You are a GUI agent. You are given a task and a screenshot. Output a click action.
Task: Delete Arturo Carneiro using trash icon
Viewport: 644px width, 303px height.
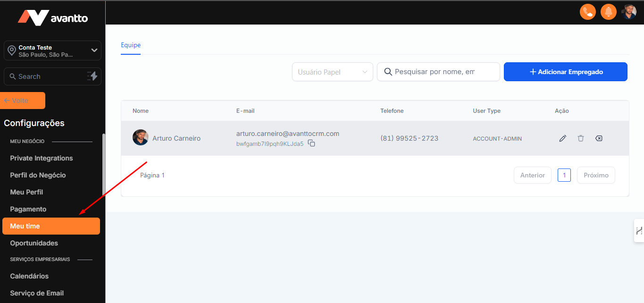[581, 138]
